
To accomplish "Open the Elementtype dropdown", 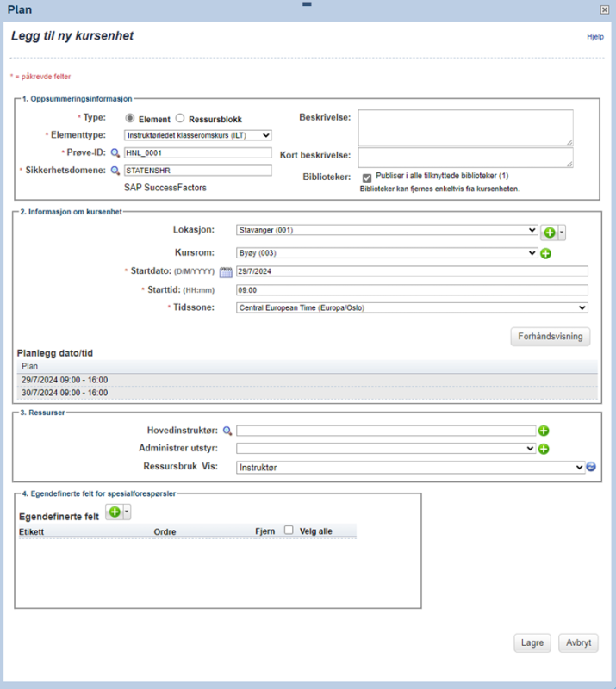I will (198, 135).
